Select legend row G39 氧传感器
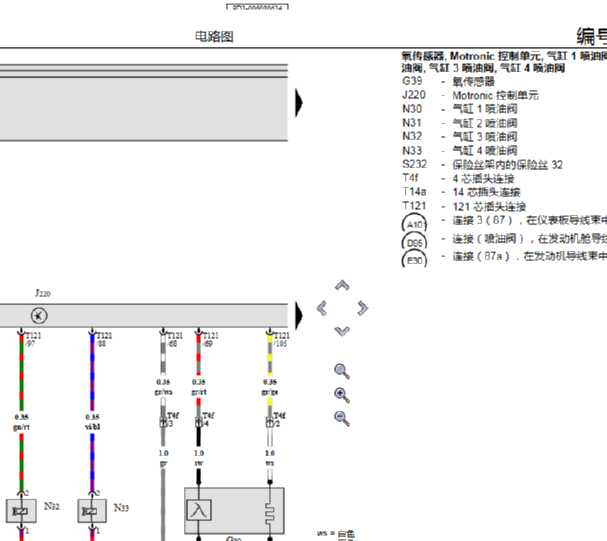607x541 pixels. (448, 81)
